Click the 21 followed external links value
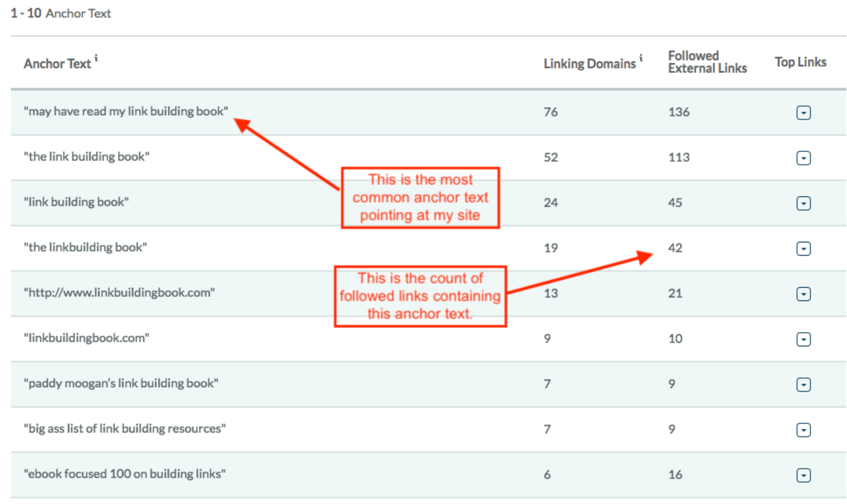The width and height of the screenshot is (847, 504). click(x=675, y=294)
